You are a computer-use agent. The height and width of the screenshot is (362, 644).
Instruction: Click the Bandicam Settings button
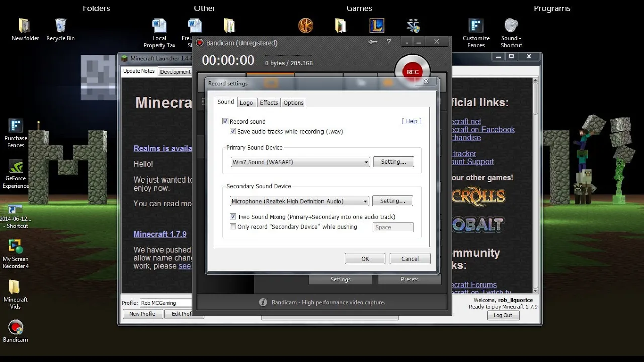coord(341,279)
